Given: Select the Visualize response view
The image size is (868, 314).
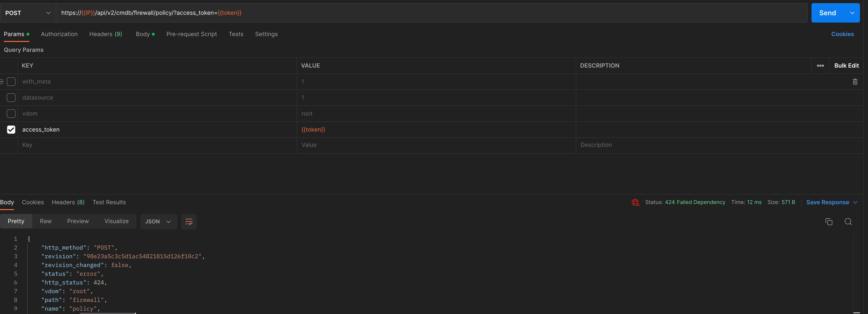Looking at the screenshot, I should tap(117, 221).
